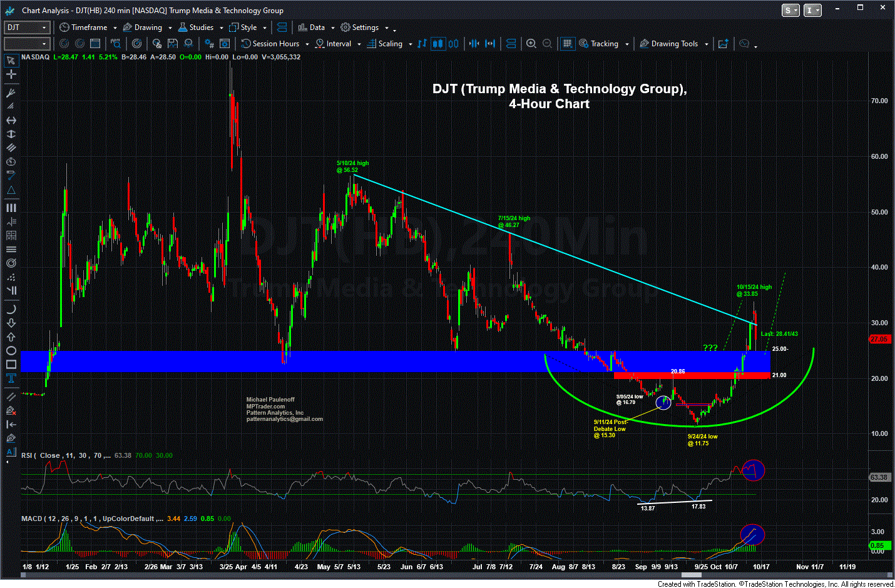The image size is (895, 588).
Task: Expand the Timeframe dropdown arrow
Action: (x=115, y=28)
